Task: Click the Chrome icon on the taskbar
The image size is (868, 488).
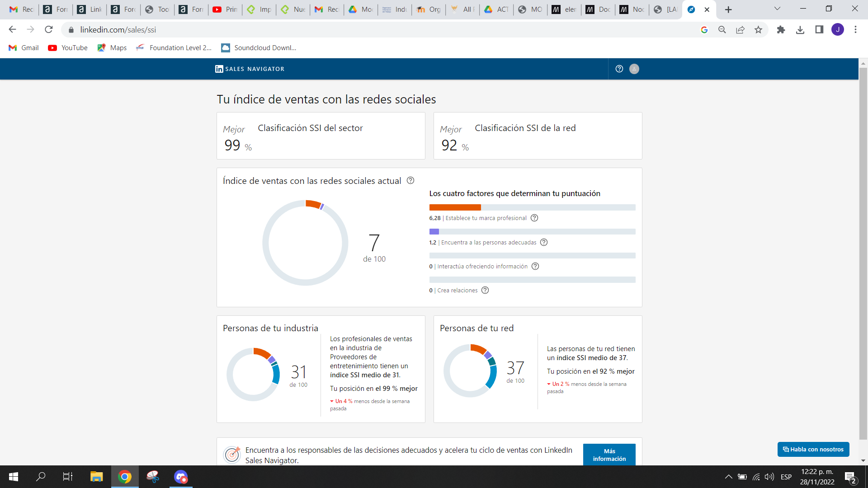Action: (x=125, y=477)
